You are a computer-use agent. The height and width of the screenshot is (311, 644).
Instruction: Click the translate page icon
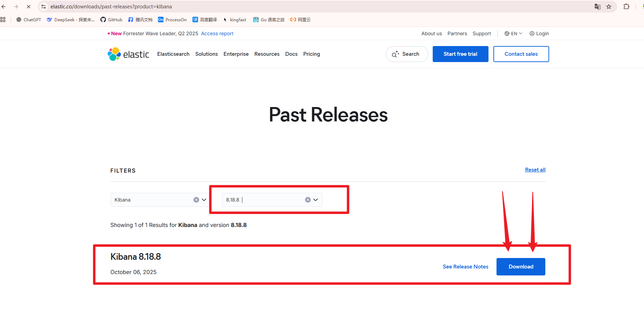(x=597, y=7)
